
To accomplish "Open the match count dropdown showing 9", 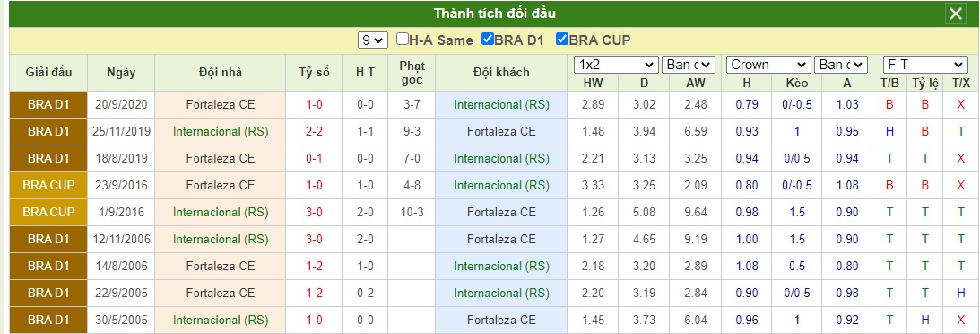I will point(373,40).
